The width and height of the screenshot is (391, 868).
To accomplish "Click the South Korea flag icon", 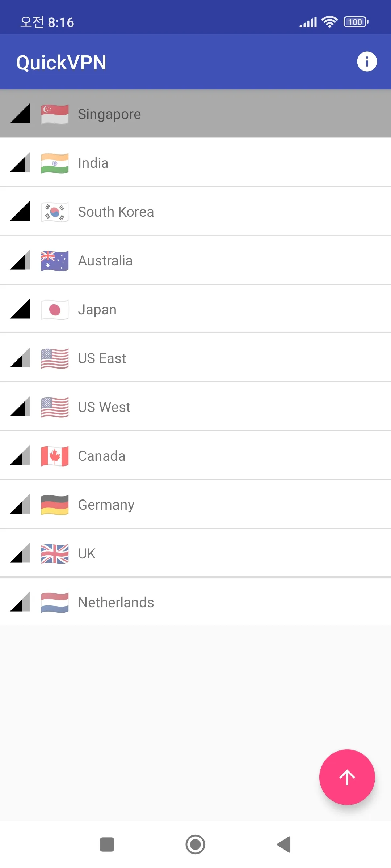I will (x=54, y=212).
